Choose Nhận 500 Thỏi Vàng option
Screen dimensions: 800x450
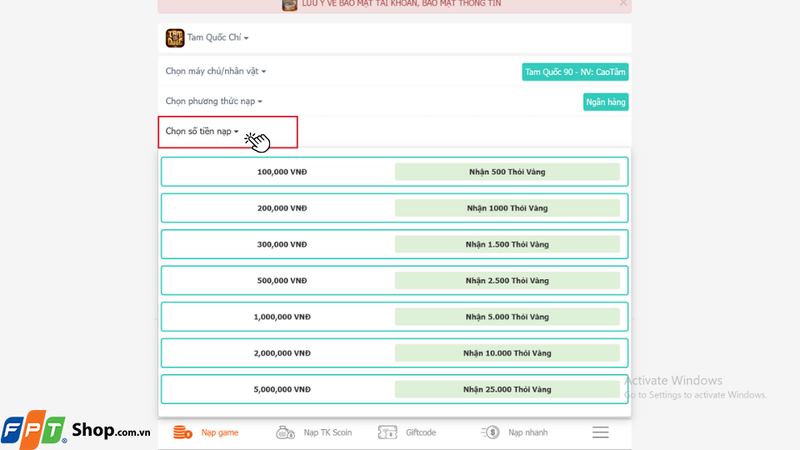[507, 172]
